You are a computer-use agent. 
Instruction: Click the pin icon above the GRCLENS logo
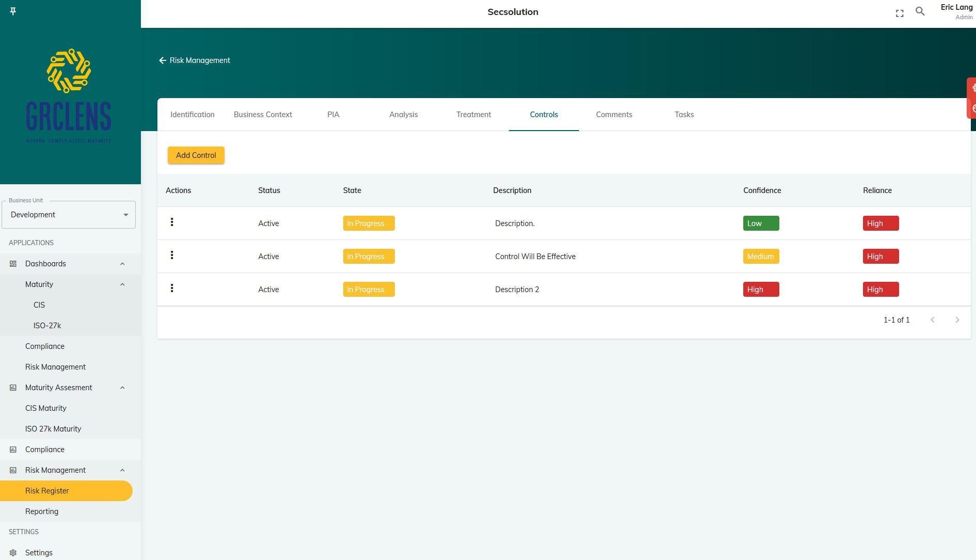(13, 11)
